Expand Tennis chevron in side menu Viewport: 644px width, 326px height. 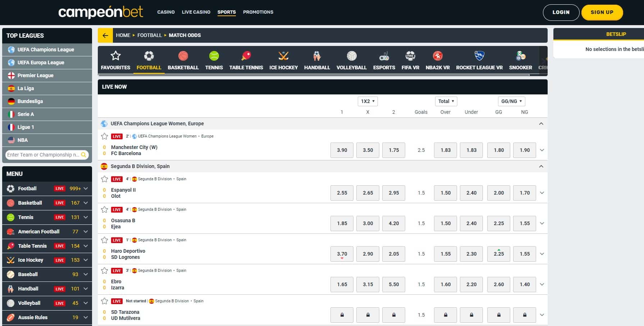pyautogui.click(x=86, y=217)
